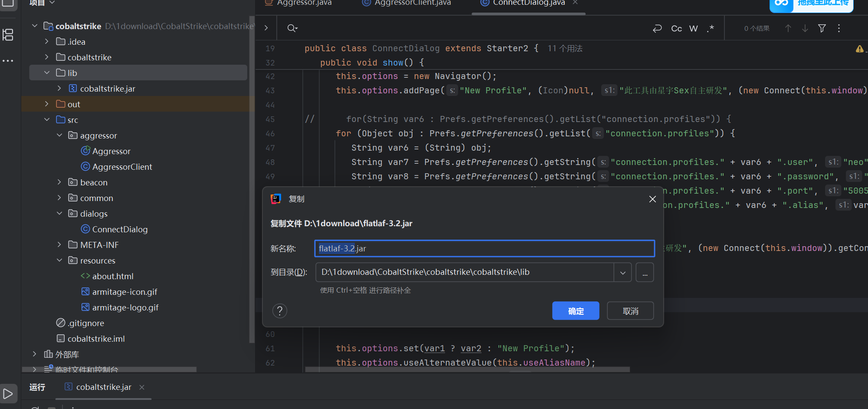868x409 pixels.
Task: Expand the META-INF folder
Action: click(x=59, y=245)
